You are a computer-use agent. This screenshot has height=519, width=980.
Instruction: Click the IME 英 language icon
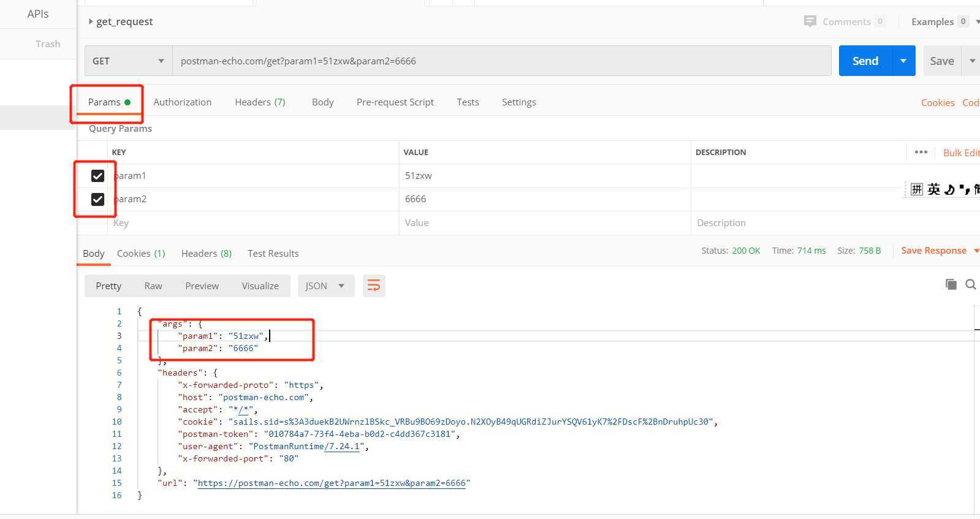point(933,189)
